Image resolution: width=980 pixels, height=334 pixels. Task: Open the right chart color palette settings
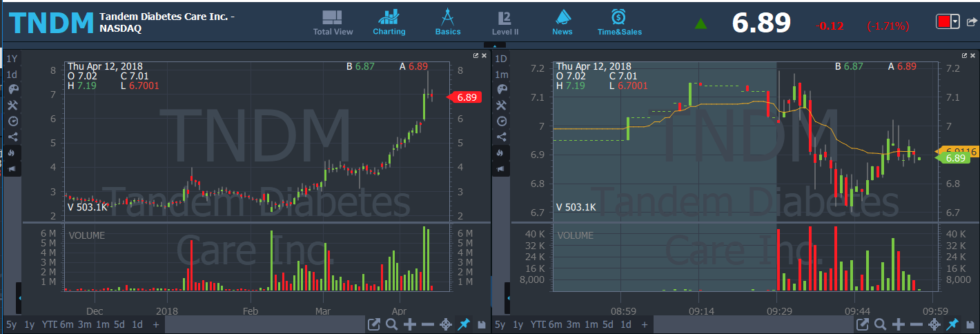502,89
